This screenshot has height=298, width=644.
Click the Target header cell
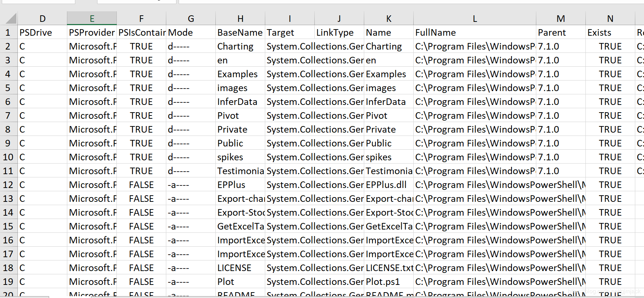point(290,32)
